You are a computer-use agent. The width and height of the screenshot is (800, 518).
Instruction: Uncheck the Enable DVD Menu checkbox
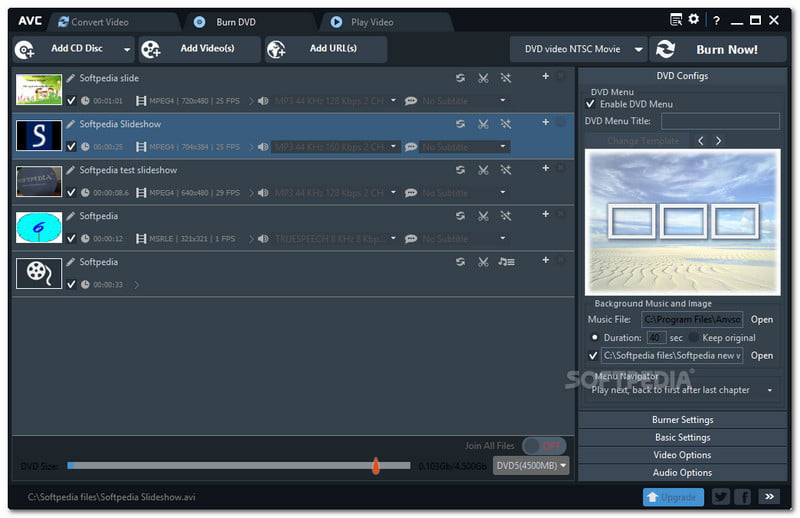click(591, 104)
